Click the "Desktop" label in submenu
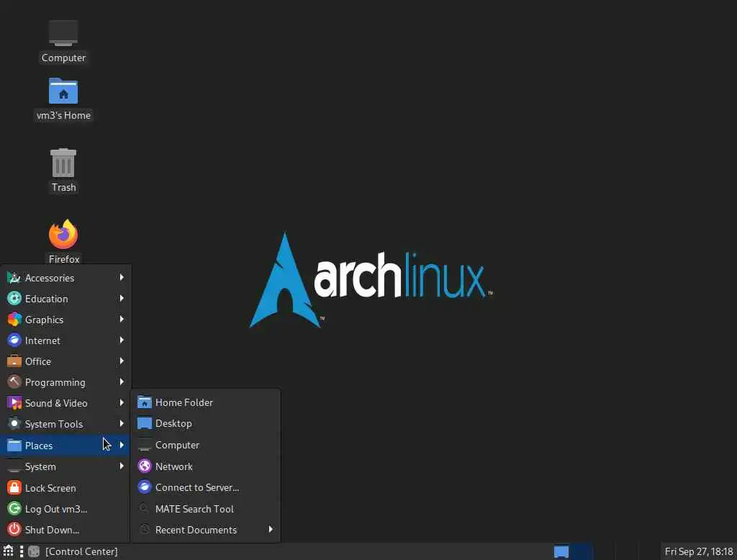The width and height of the screenshot is (737, 560). [173, 423]
